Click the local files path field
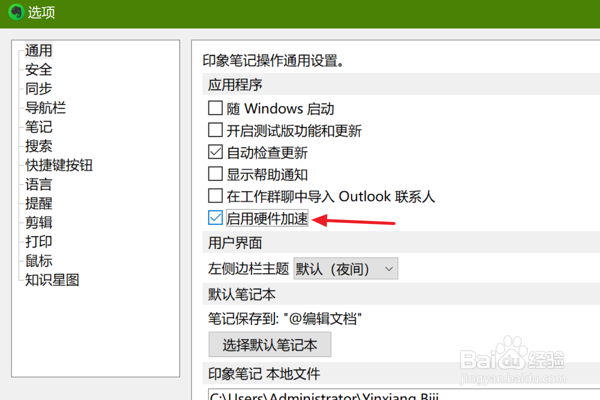The width and height of the screenshot is (600, 400). click(x=404, y=394)
